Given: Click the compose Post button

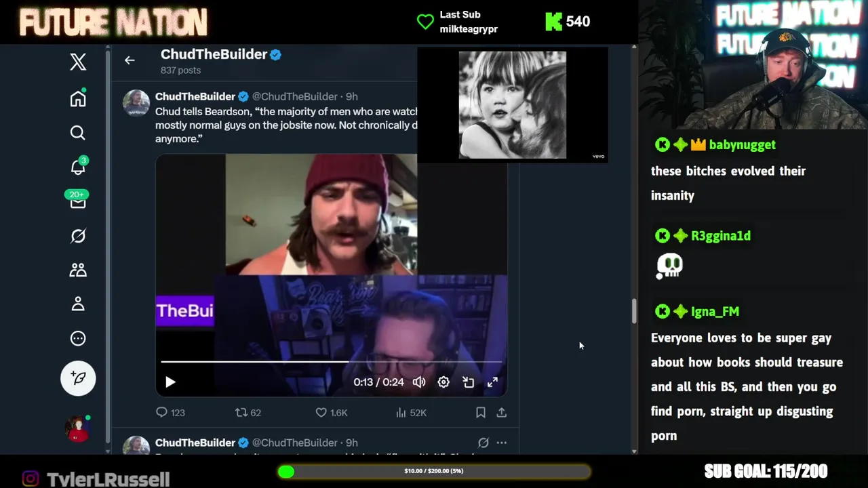Looking at the screenshot, I should [78, 378].
